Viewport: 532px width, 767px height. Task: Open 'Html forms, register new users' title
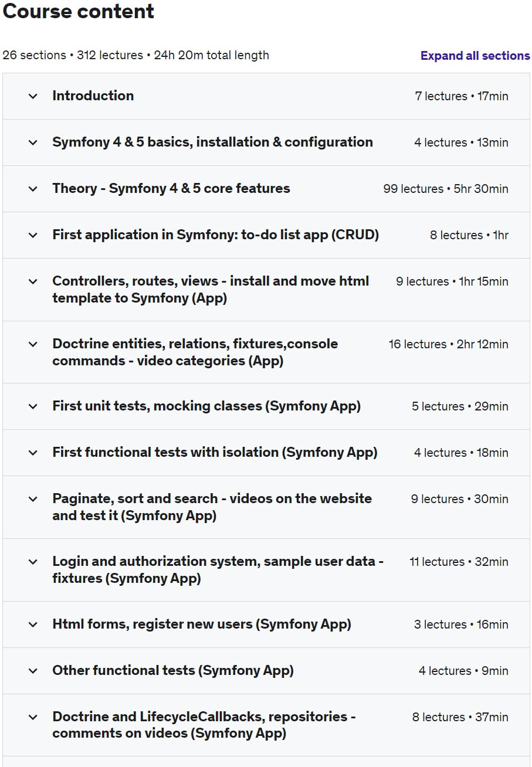[202, 624]
